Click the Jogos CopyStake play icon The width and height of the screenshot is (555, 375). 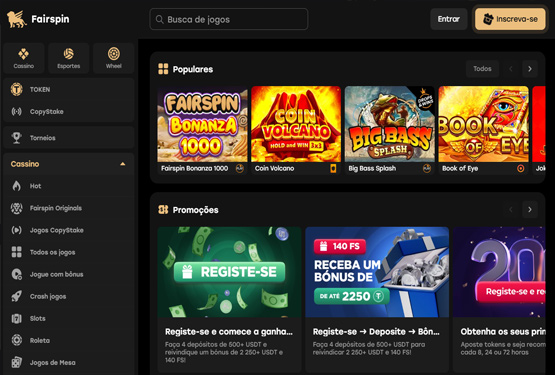[17, 230]
